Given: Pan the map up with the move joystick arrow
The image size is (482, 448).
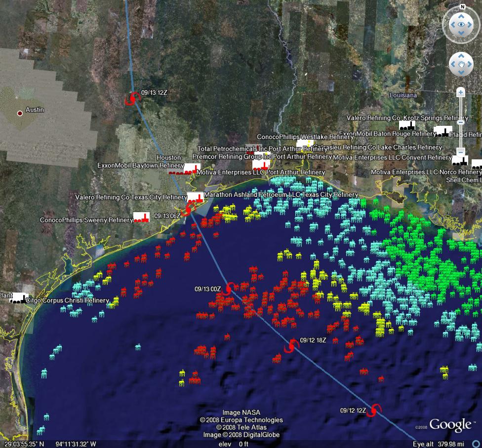Looking at the screenshot, I should 461,56.
